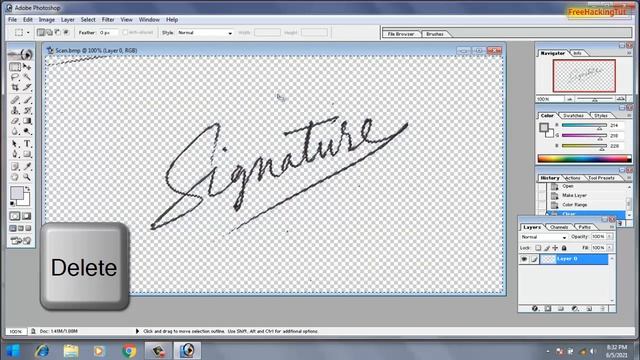Open Chrome from the taskbar
The height and width of the screenshot is (360, 640).
pyautogui.click(x=129, y=351)
